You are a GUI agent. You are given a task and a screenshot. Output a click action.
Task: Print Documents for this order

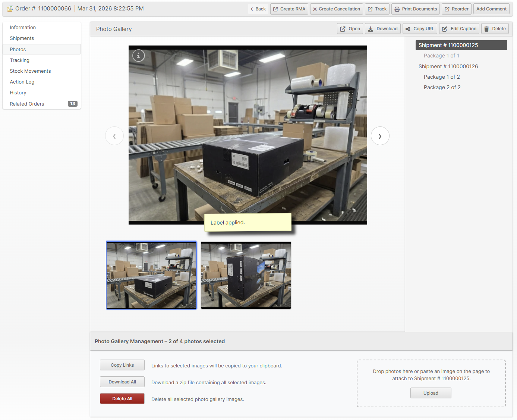pos(415,9)
